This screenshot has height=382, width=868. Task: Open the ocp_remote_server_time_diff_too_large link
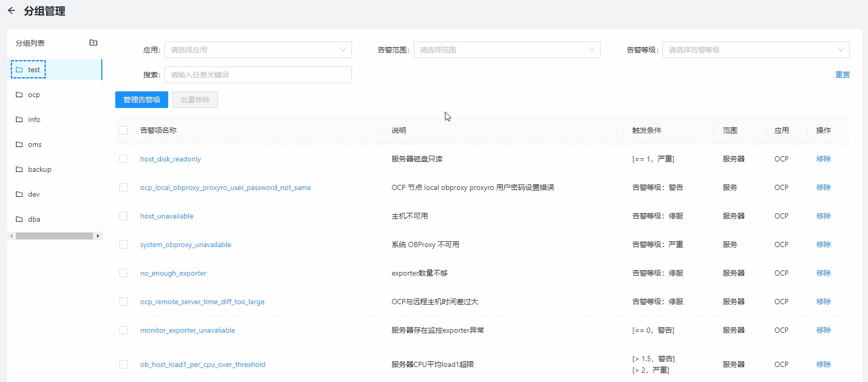(x=202, y=302)
